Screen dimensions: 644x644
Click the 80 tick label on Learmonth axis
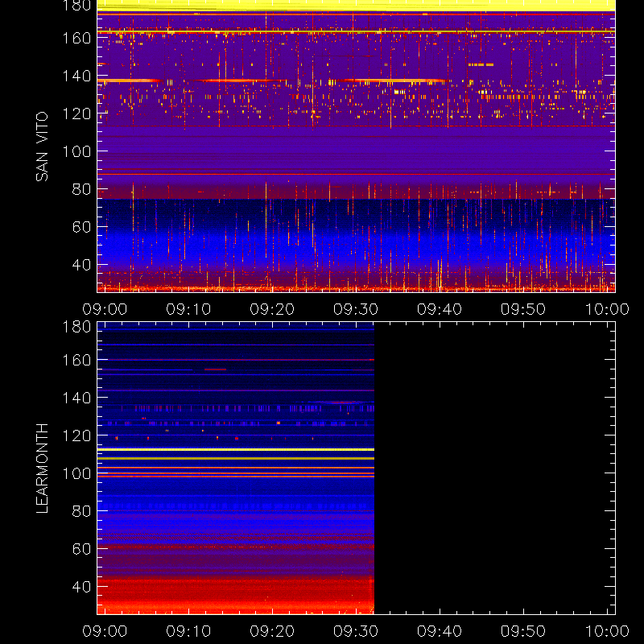coord(82,511)
